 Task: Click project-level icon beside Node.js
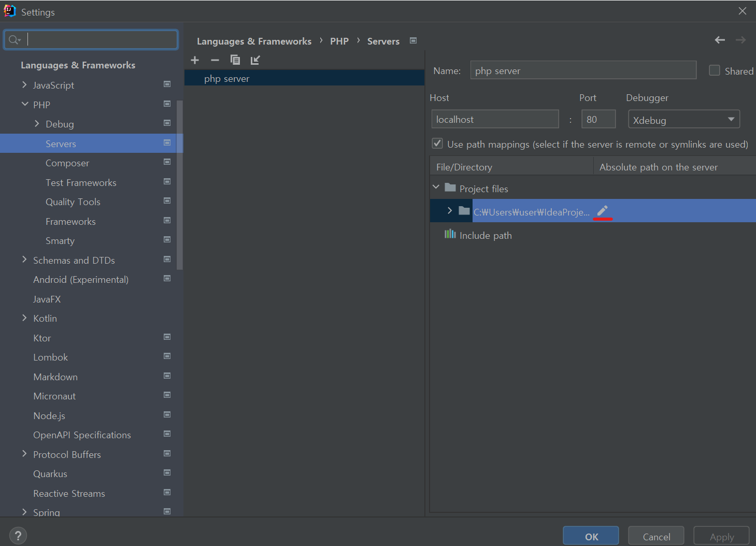(x=167, y=414)
